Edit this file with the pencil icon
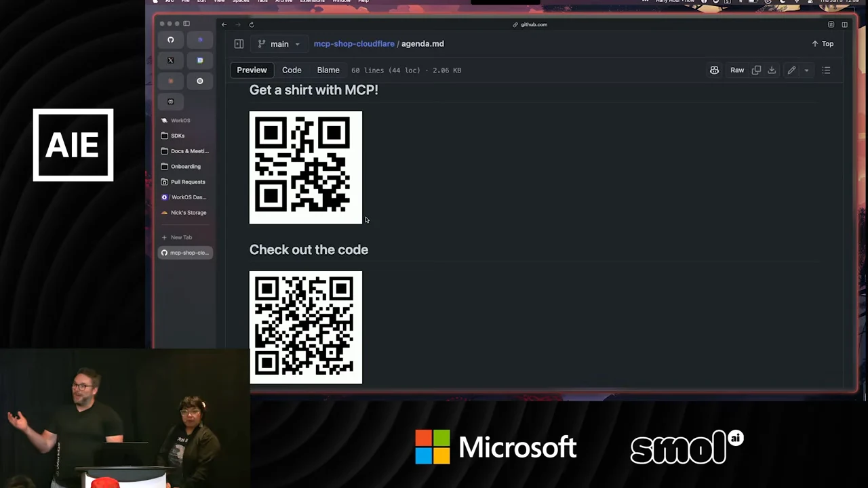Screen dimensions: 868x488 tap(791, 70)
